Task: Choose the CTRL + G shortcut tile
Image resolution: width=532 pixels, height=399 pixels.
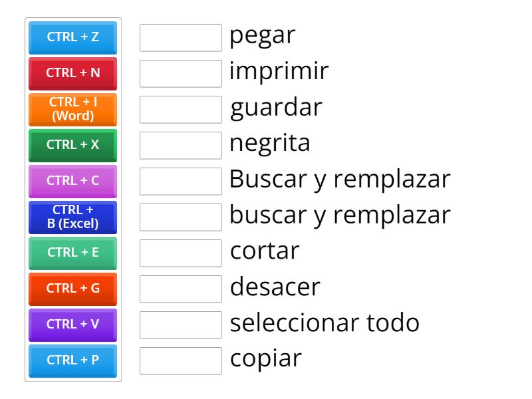Action: click(x=72, y=289)
